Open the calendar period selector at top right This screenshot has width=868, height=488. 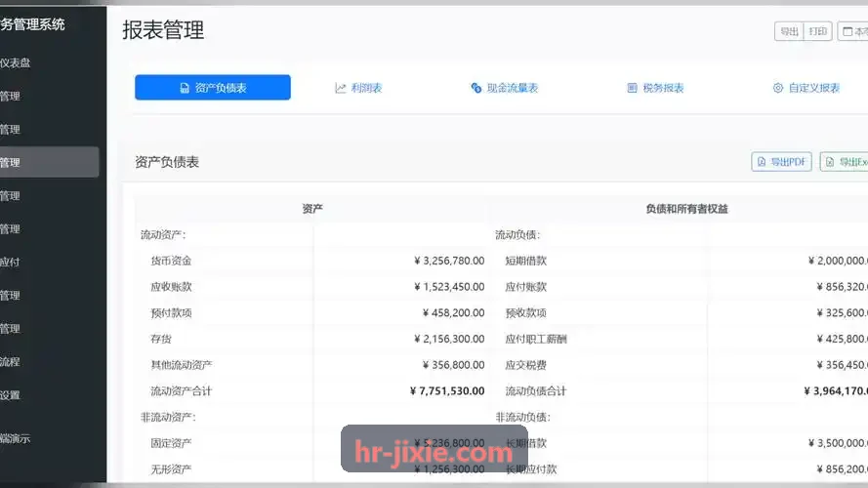pyautogui.click(x=853, y=31)
